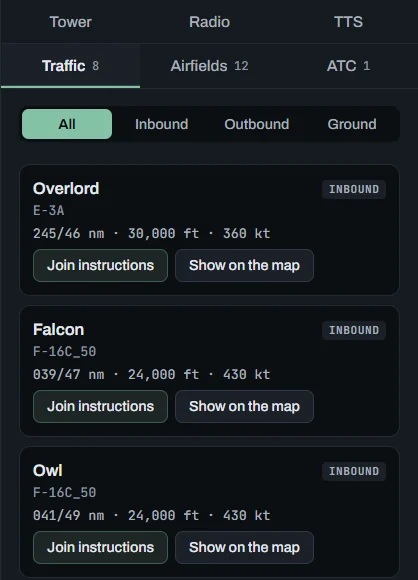Click the E-3A aircraft type text
The width and height of the screenshot is (418, 580).
click(48, 210)
